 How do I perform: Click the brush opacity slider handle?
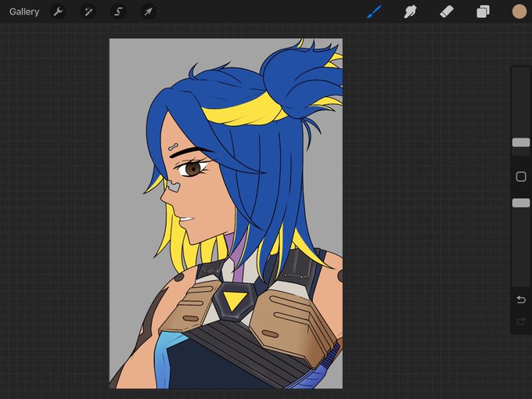tap(521, 203)
